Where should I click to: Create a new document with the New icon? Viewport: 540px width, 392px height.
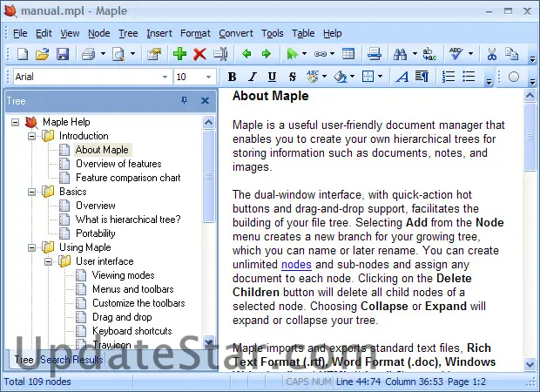[x=23, y=54]
